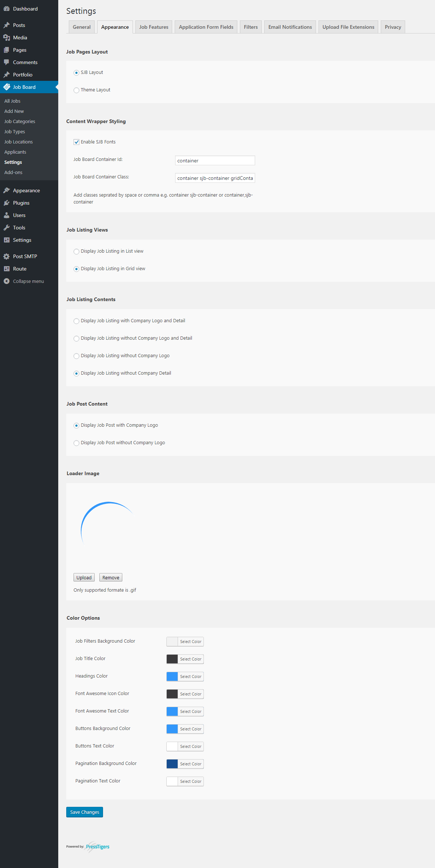The image size is (435, 868).
Task: Choose Display Job Listing in List view
Action: coord(76,252)
